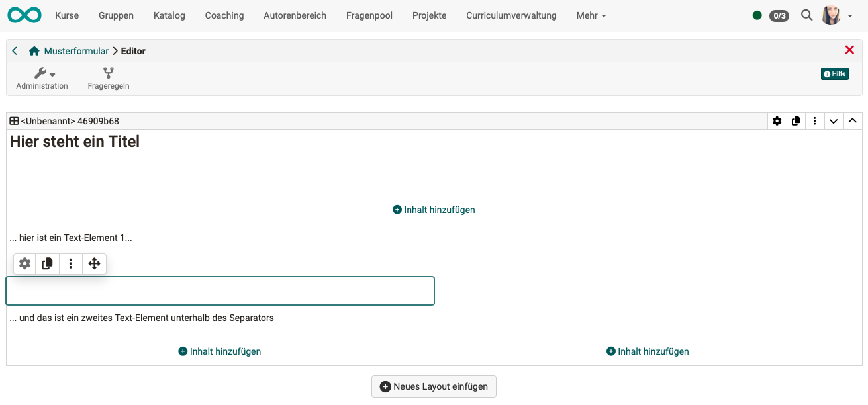Click the home icon in the breadcrumb
The height and width of the screenshot is (405, 868).
click(x=34, y=50)
